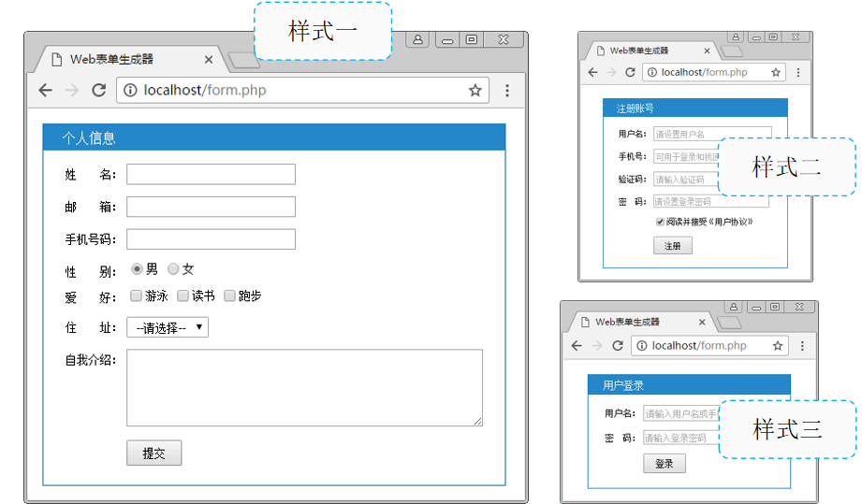Click the 提交 button
862x504 pixels.
[x=153, y=454]
